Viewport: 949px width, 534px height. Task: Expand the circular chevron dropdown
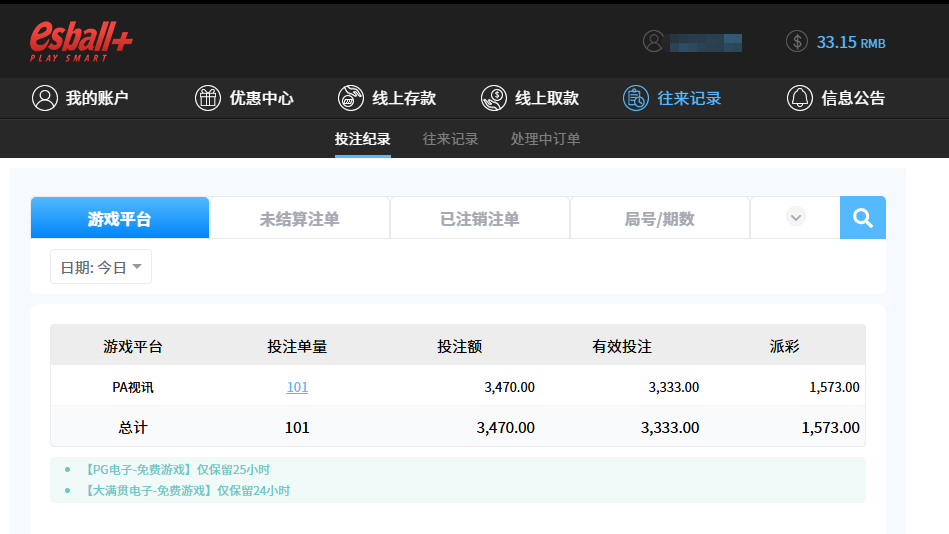pyautogui.click(x=795, y=217)
